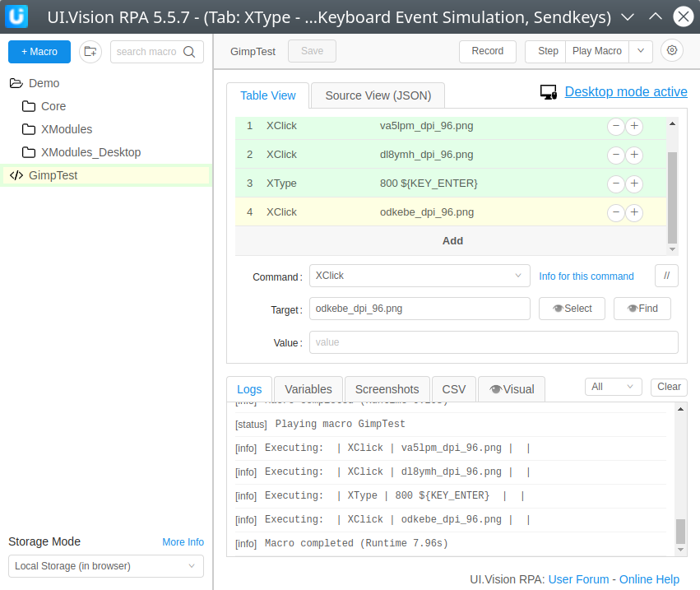Switch to the Source View (JSON) tab

(x=378, y=95)
